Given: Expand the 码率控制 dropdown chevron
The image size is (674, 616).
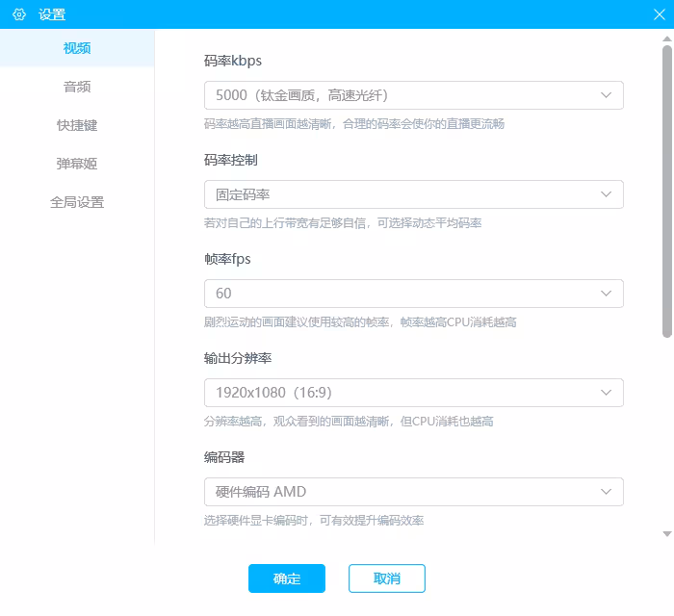Looking at the screenshot, I should (606, 194).
